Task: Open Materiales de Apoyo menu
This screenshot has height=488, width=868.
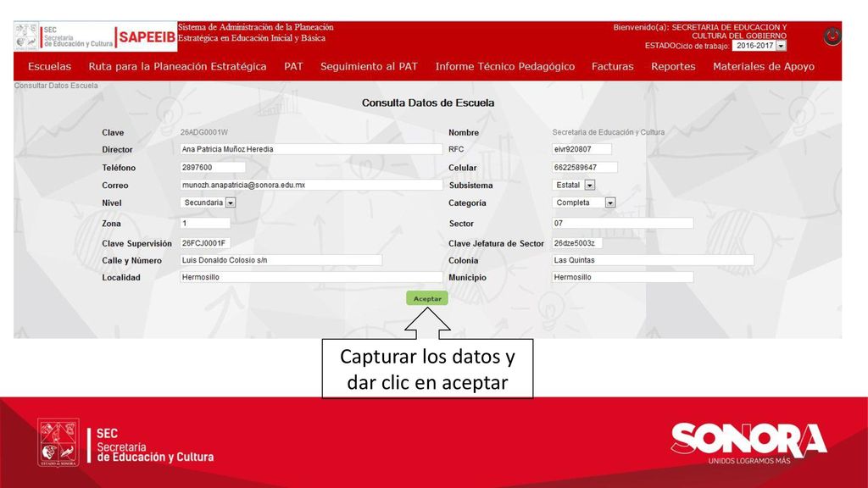Action: (764, 66)
